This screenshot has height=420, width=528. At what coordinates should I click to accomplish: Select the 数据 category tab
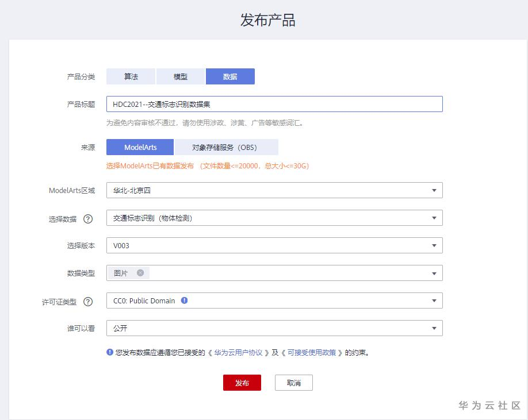[x=230, y=76]
